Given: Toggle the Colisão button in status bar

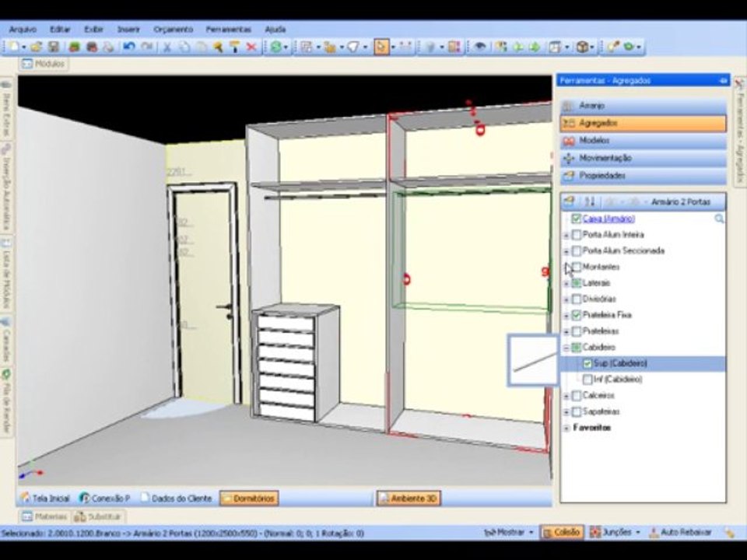Looking at the screenshot, I should (x=561, y=532).
